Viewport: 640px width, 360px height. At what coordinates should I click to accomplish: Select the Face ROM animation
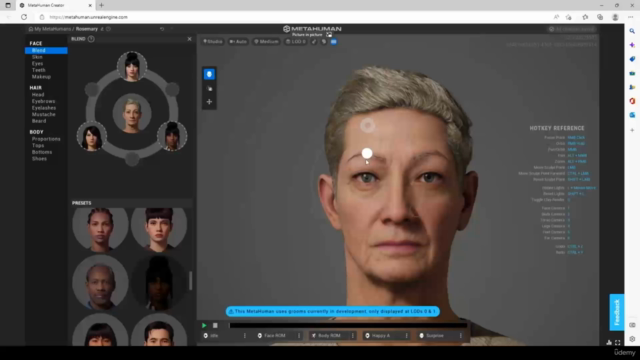276,336
